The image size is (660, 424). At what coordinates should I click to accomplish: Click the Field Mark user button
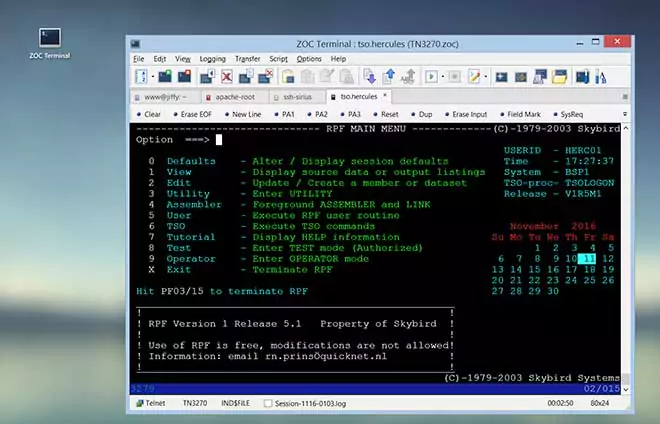pyautogui.click(x=520, y=114)
